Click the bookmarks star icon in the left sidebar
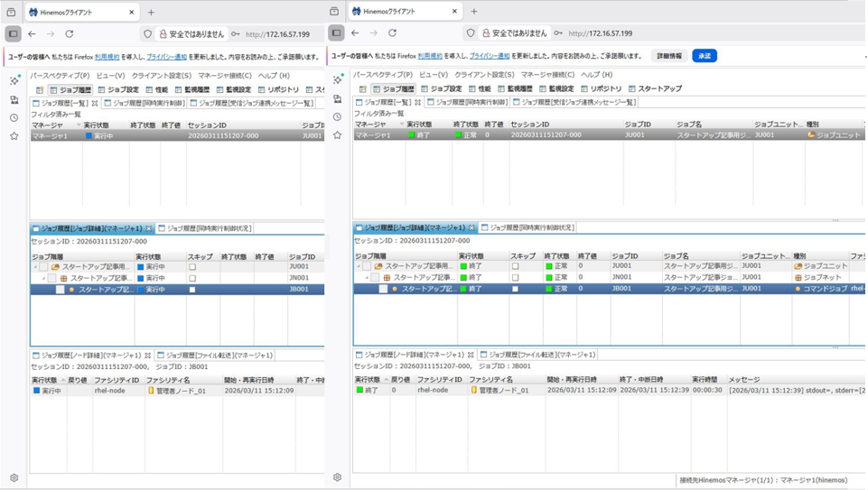The height and width of the screenshot is (490, 868). point(14,136)
